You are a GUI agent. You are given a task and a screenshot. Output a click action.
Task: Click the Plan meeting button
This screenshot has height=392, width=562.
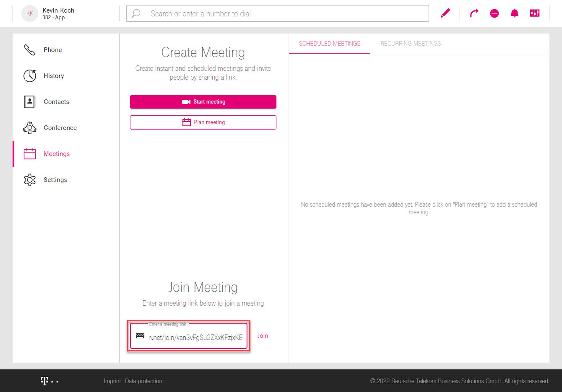pyautogui.click(x=203, y=122)
